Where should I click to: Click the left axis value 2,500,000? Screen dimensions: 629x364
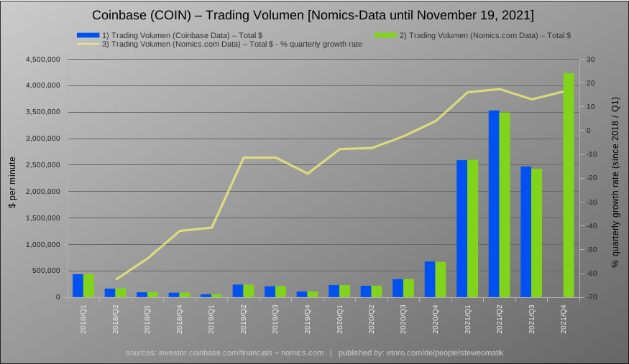click(x=43, y=165)
